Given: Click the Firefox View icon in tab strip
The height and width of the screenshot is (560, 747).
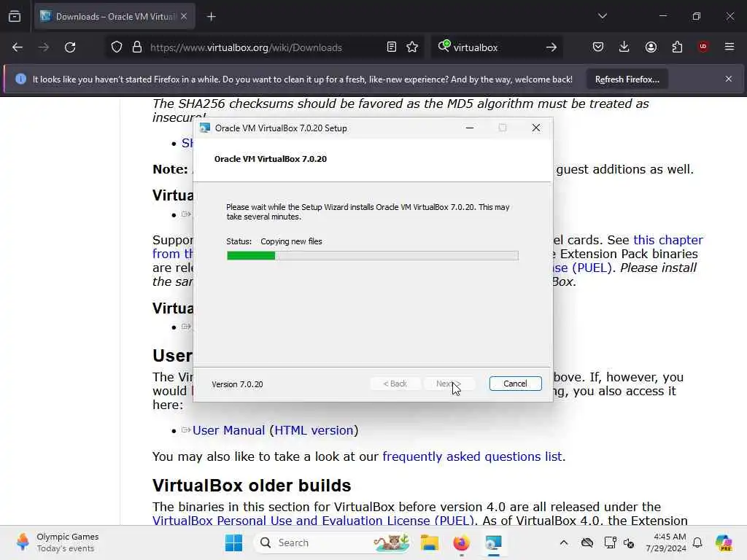Looking at the screenshot, I should click(15, 17).
